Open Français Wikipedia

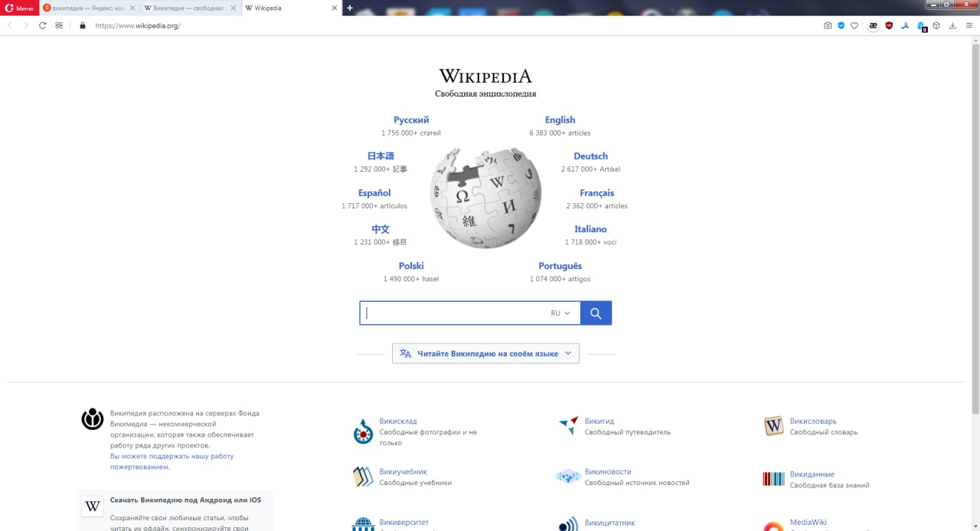pos(596,193)
